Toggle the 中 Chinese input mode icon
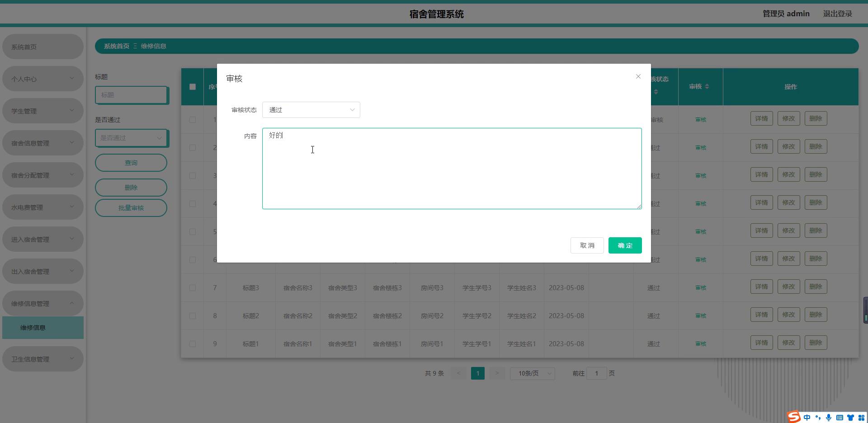Screen dimensions: 868x423 coord(807,418)
